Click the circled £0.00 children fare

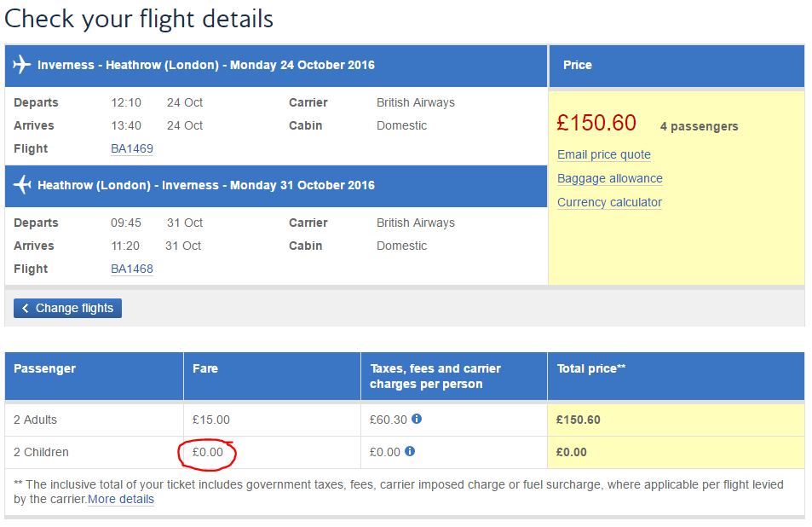tap(208, 452)
